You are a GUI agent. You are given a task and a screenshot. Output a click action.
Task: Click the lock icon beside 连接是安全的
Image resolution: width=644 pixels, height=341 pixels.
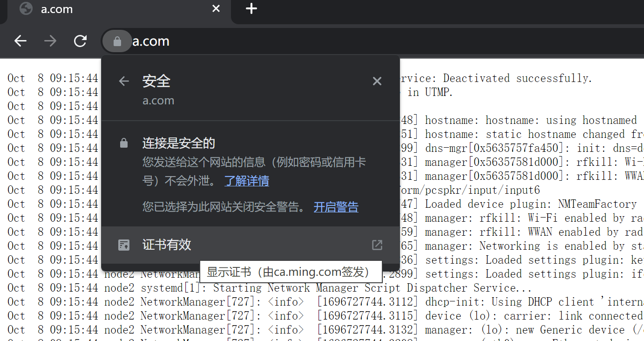pos(123,143)
